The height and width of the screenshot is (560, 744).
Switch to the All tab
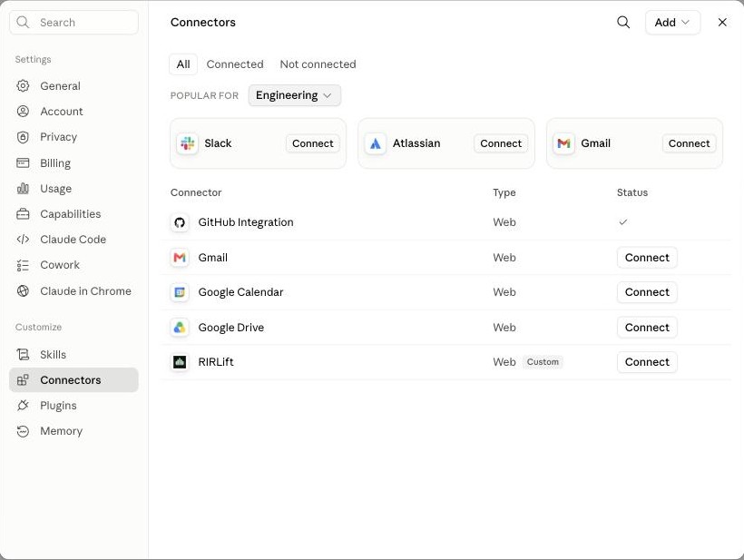pos(183,64)
